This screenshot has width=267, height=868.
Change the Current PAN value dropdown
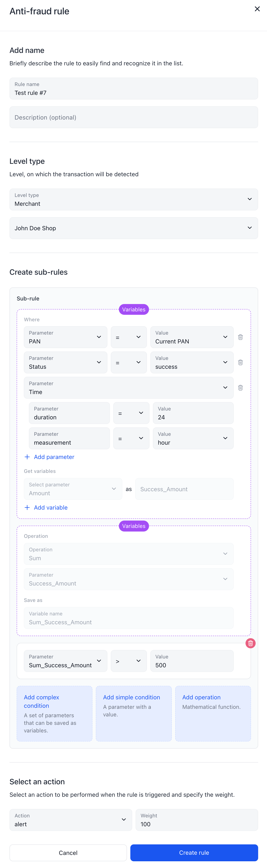[192, 337]
